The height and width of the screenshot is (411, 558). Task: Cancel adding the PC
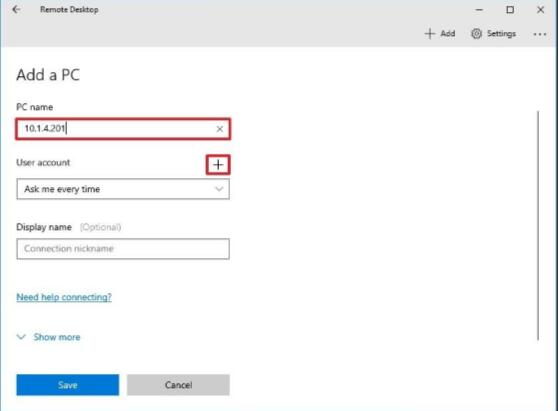pos(178,385)
